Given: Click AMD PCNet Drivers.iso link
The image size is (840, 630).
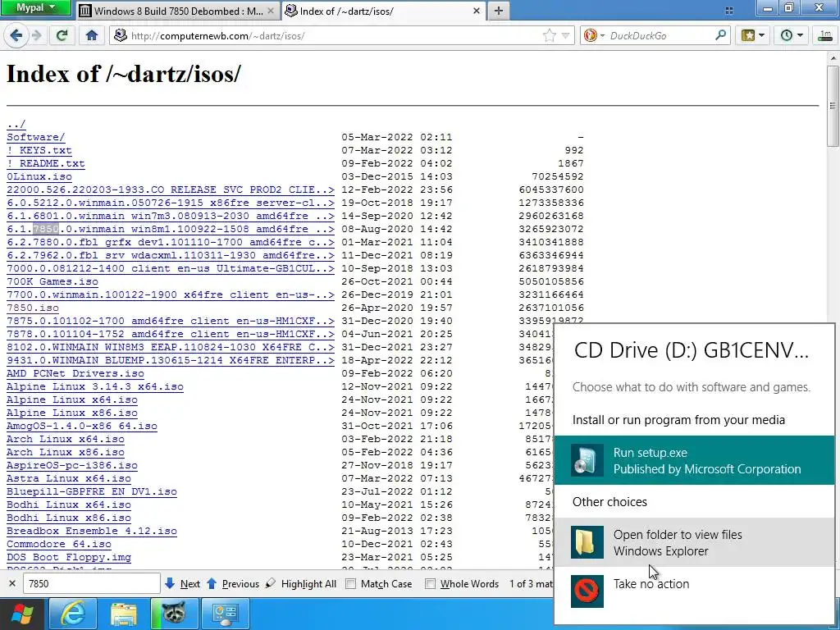Looking at the screenshot, I should pyautogui.click(x=75, y=373).
